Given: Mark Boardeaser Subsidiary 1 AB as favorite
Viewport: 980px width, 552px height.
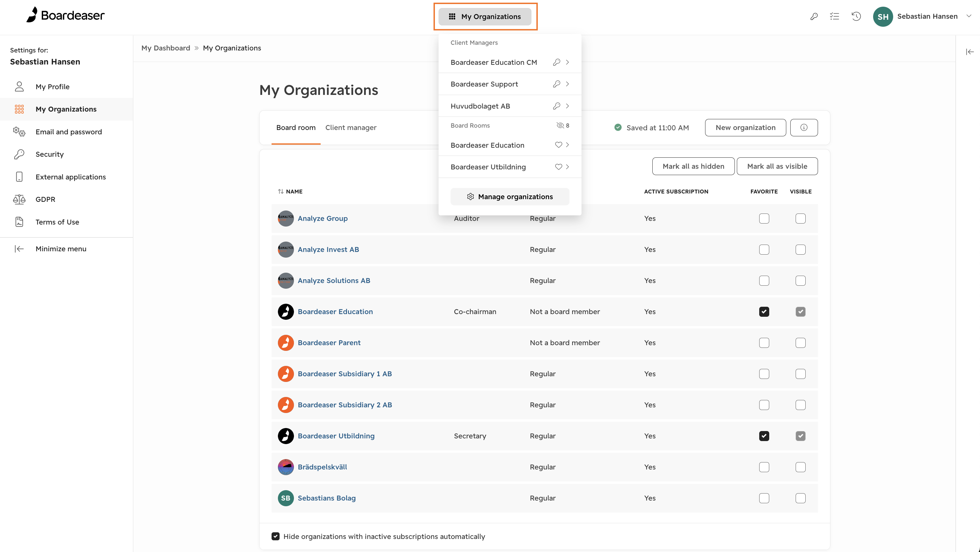Looking at the screenshot, I should coord(764,374).
